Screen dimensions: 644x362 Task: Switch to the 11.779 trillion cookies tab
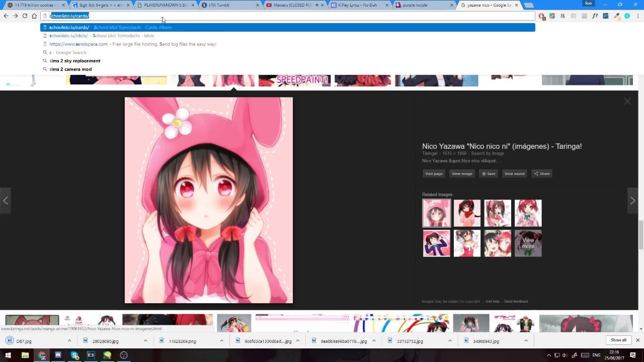pyautogui.click(x=35, y=5)
